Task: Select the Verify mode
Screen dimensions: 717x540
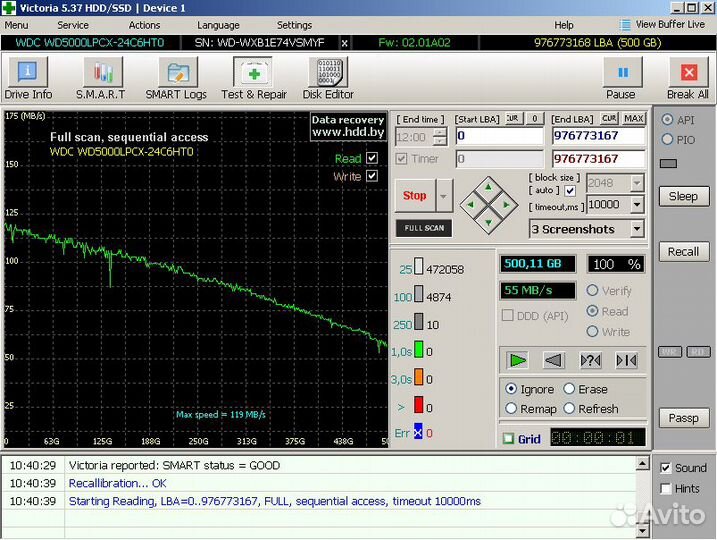Action: (592, 290)
